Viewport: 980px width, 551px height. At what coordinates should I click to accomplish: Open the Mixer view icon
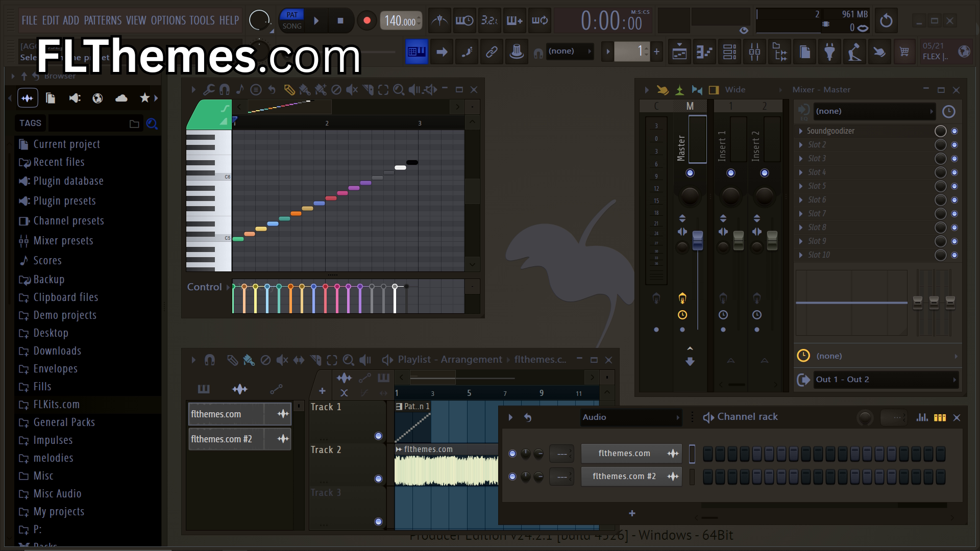tap(754, 52)
